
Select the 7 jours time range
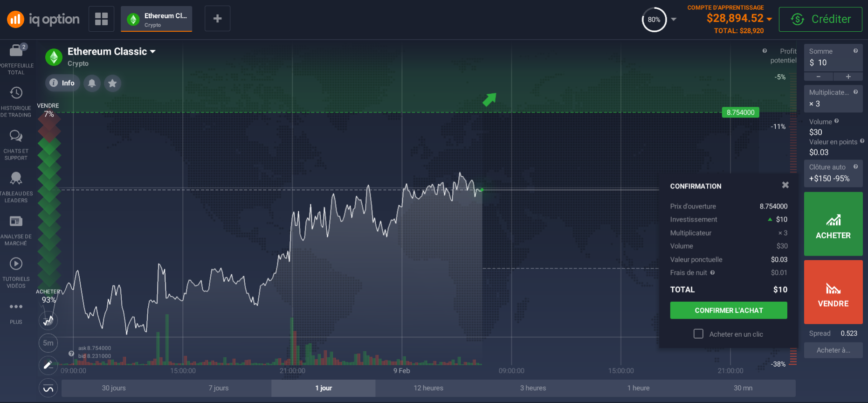click(219, 388)
